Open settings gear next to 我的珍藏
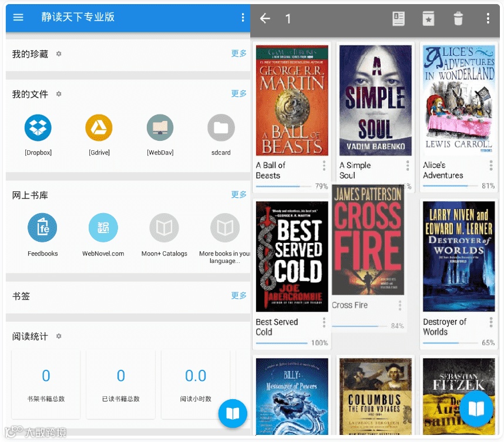This screenshot has height=442, width=504. (59, 53)
